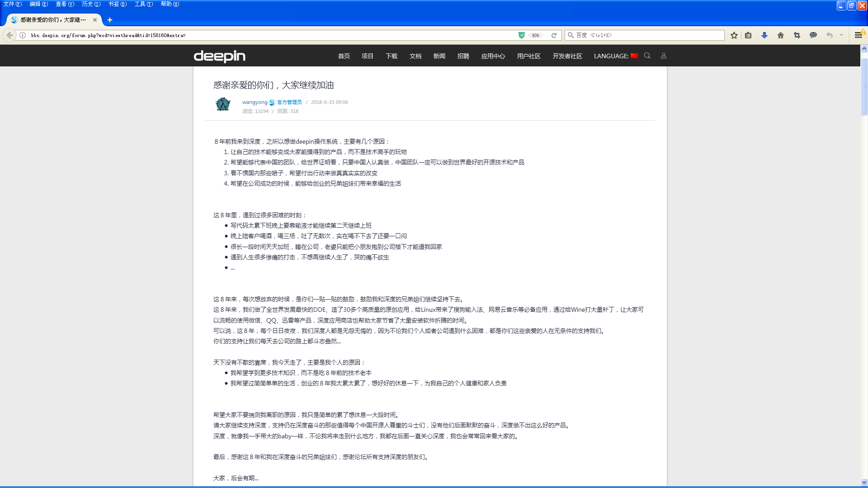Viewport: 868px width, 488px height.
Task: Go to browser home page icon
Action: click(x=781, y=35)
